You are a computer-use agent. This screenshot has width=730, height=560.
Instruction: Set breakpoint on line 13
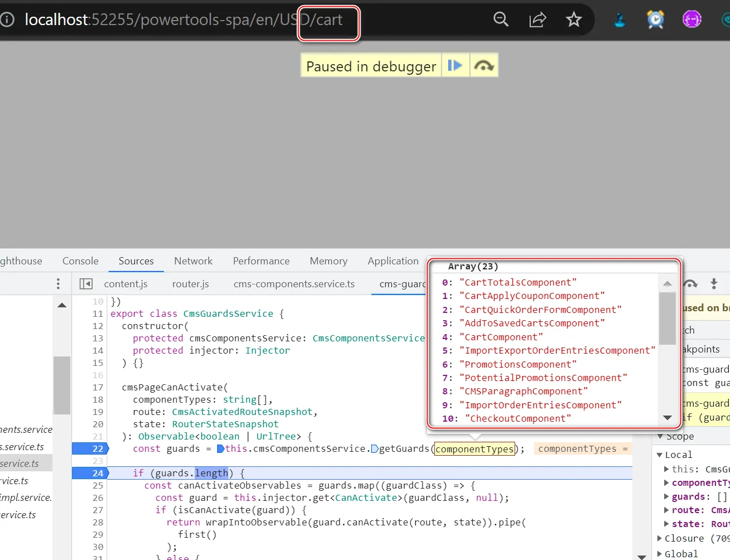coord(98,338)
